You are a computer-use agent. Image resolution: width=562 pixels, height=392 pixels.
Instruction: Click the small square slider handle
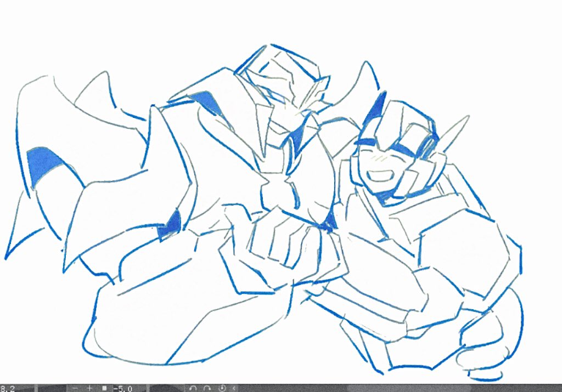[104, 388]
